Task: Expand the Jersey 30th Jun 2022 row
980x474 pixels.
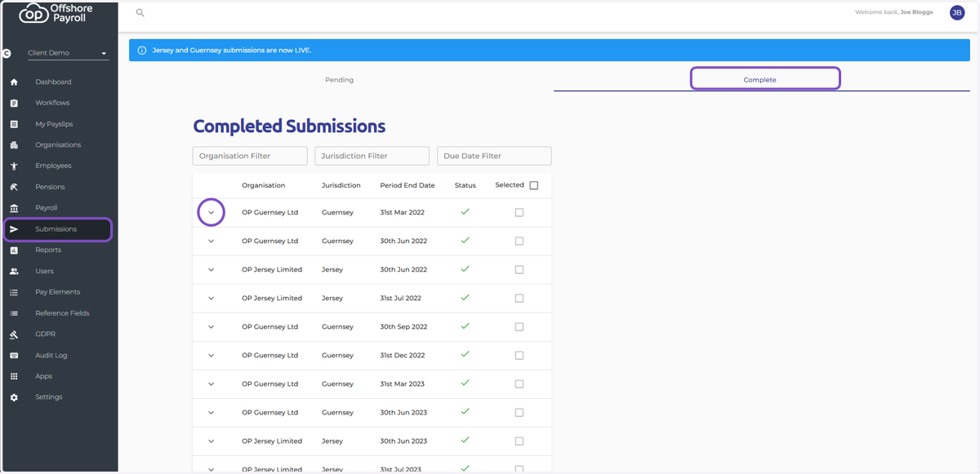Action: [x=212, y=270]
